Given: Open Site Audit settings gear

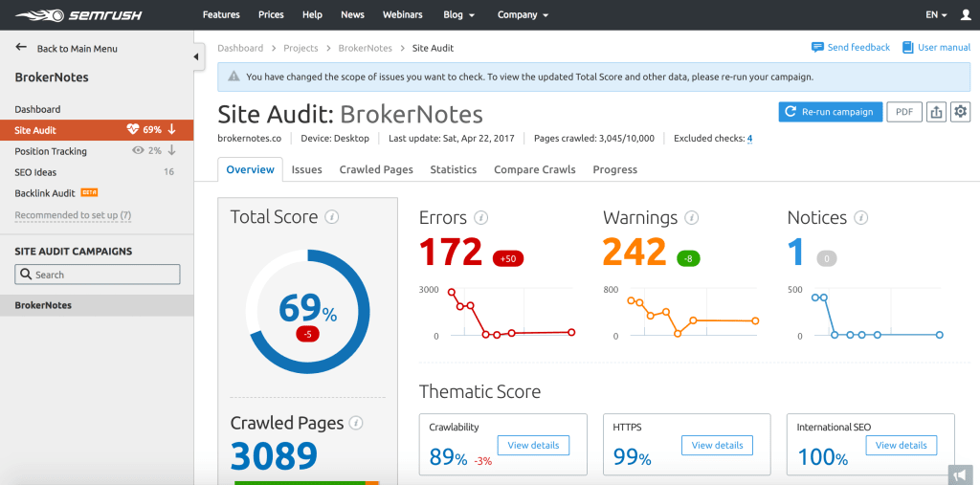Looking at the screenshot, I should 961,112.
